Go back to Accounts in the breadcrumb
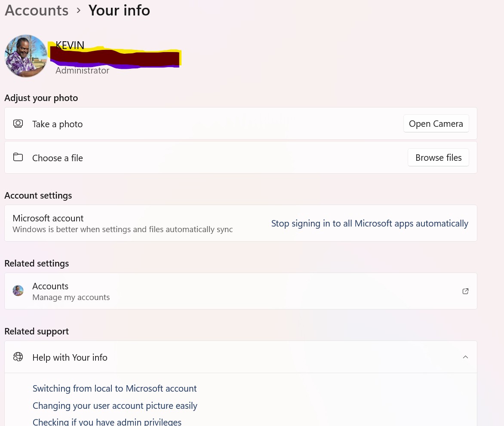The height and width of the screenshot is (426, 504). [37, 10]
